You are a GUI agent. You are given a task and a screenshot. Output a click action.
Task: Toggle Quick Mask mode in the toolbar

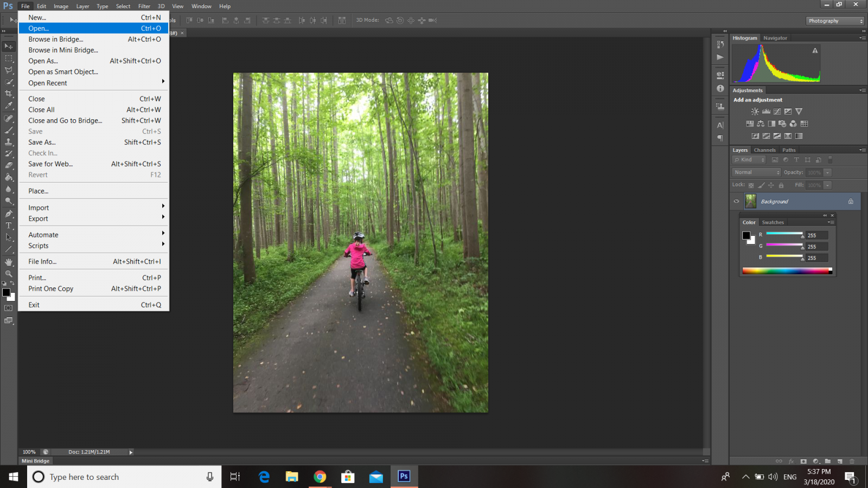[9, 308]
